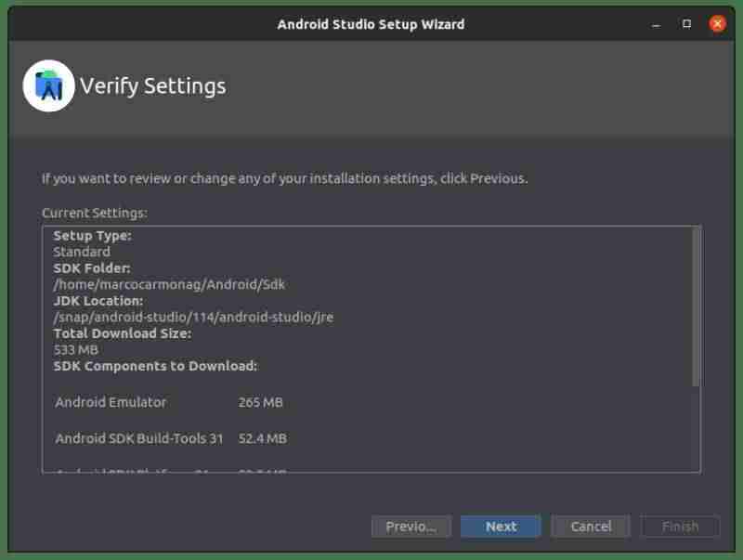
Task: Click the Android Studio Setup Wizard title bar
Action: [371, 24]
